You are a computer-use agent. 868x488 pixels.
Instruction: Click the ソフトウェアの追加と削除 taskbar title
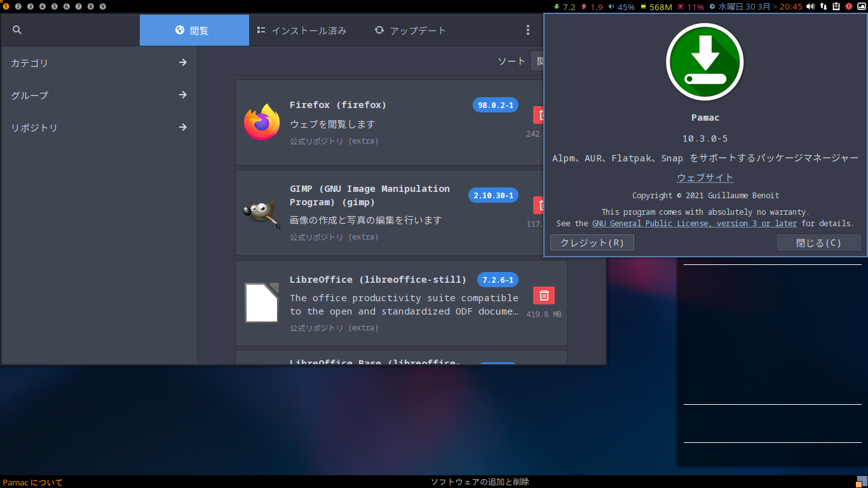(x=480, y=482)
